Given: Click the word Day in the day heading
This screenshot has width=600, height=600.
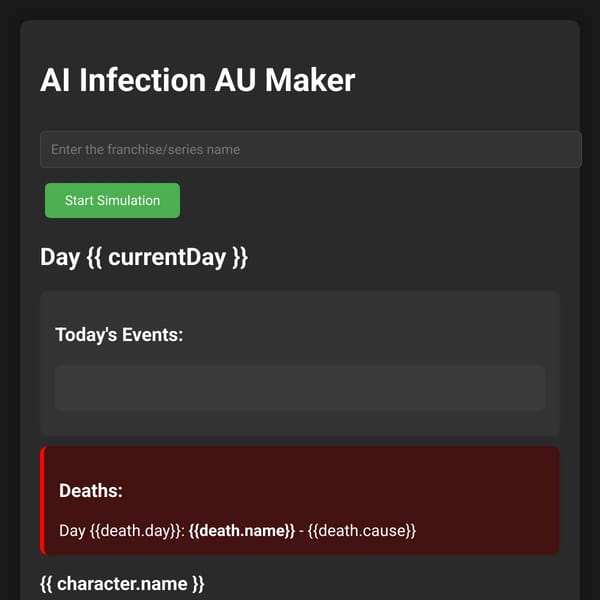Looking at the screenshot, I should pyautogui.click(x=60, y=257).
